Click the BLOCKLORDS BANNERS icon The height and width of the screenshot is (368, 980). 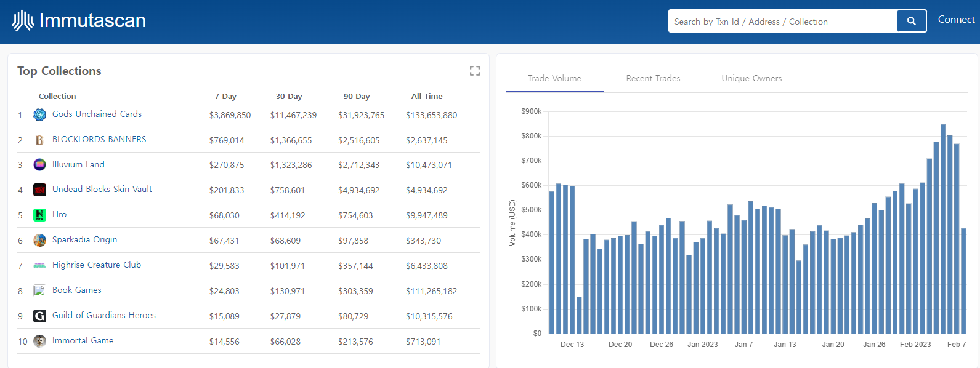[40, 140]
